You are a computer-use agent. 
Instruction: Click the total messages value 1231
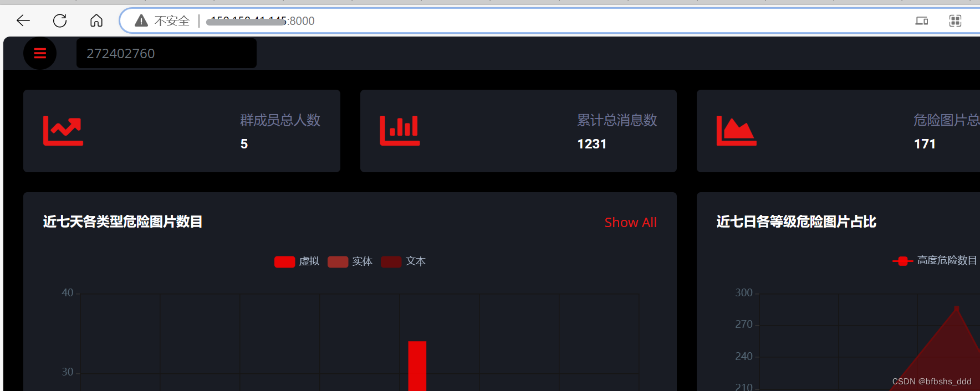591,144
